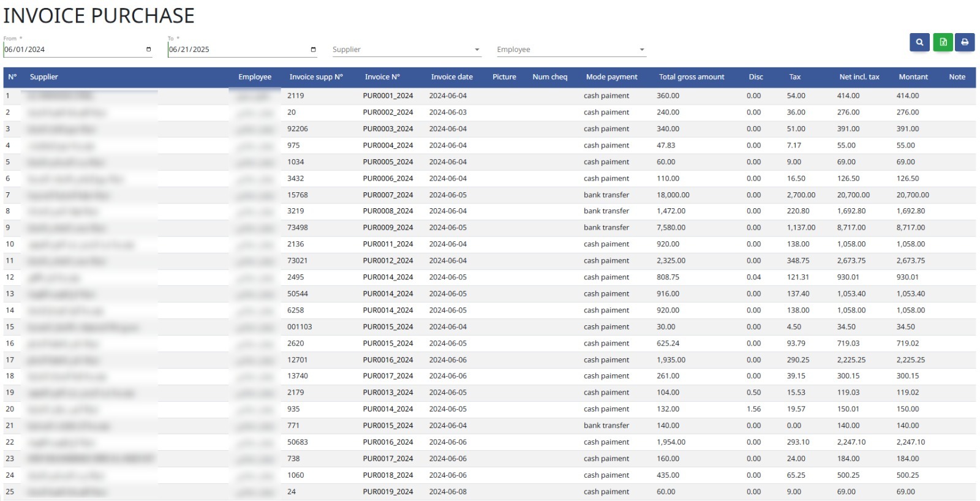Select invoice PUR0008_2024
The width and height of the screenshot is (980, 501).
tap(388, 211)
